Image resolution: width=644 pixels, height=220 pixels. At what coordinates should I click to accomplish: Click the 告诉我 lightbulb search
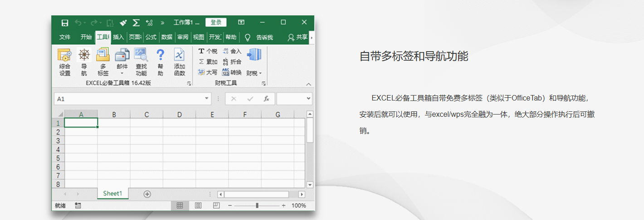click(x=259, y=37)
